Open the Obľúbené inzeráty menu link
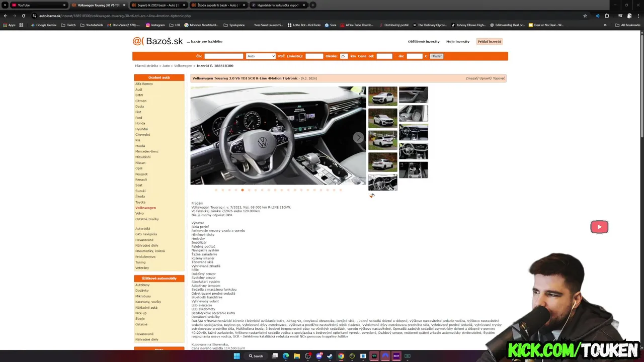The image size is (644, 362). tap(424, 42)
